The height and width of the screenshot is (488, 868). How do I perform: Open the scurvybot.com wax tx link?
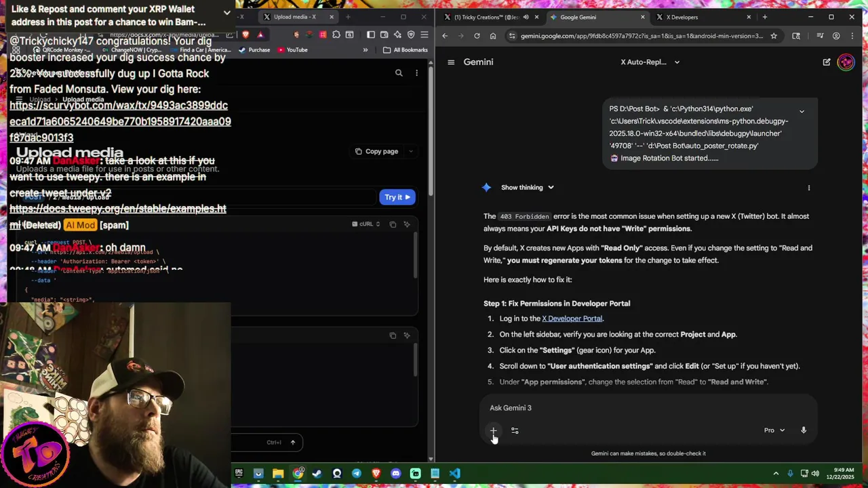point(120,121)
